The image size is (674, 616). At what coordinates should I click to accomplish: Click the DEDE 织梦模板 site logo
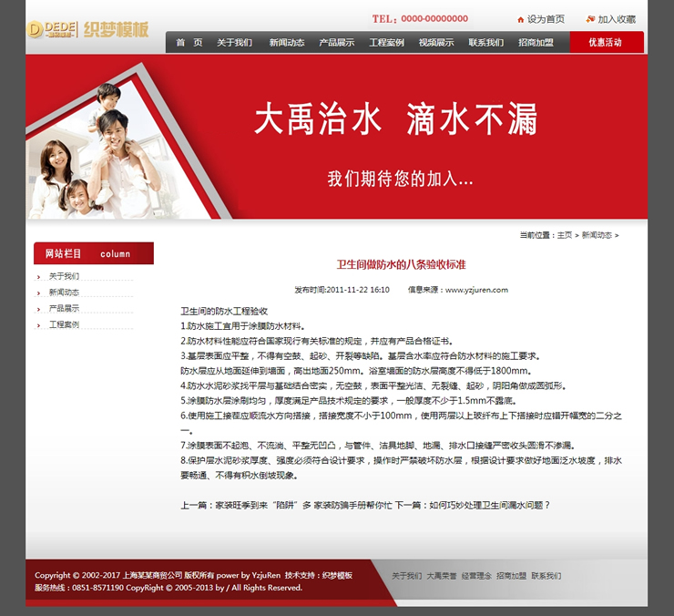click(88, 29)
